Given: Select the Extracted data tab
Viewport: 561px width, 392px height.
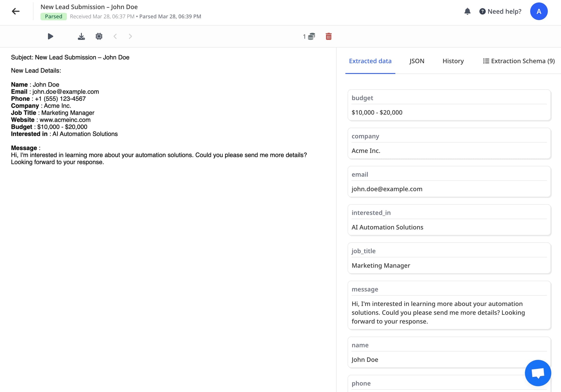Looking at the screenshot, I should click(370, 61).
